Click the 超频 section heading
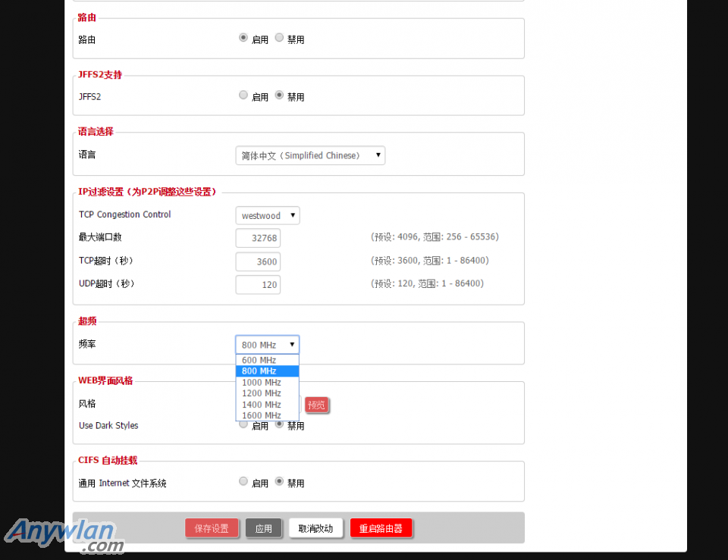 87,321
